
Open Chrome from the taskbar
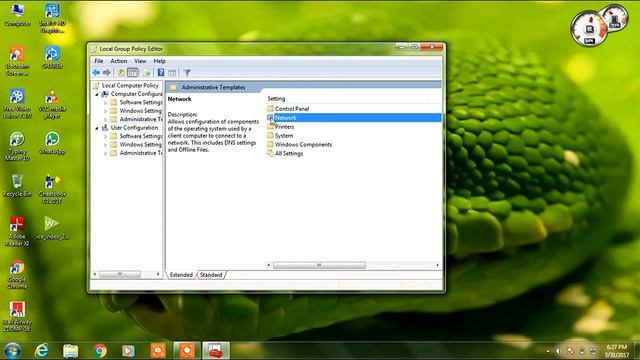(x=100, y=351)
